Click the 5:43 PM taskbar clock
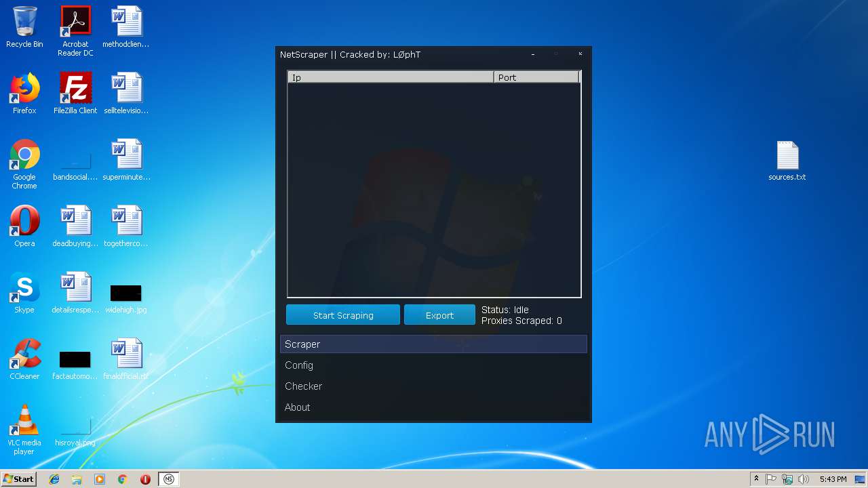This screenshot has width=868, height=488. coord(833,479)
